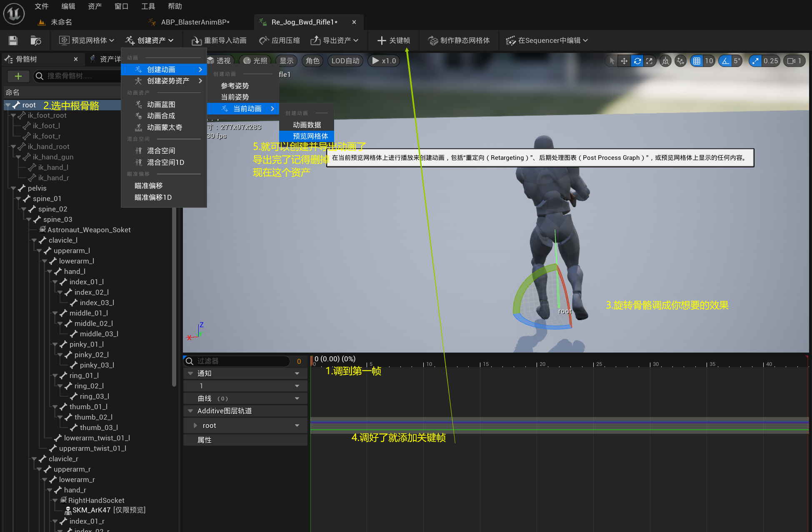Expand the root additive layer track
Image resolution: width=812 pixels, height=532 pixels.
pyautogui.click(x=195, y=425)
